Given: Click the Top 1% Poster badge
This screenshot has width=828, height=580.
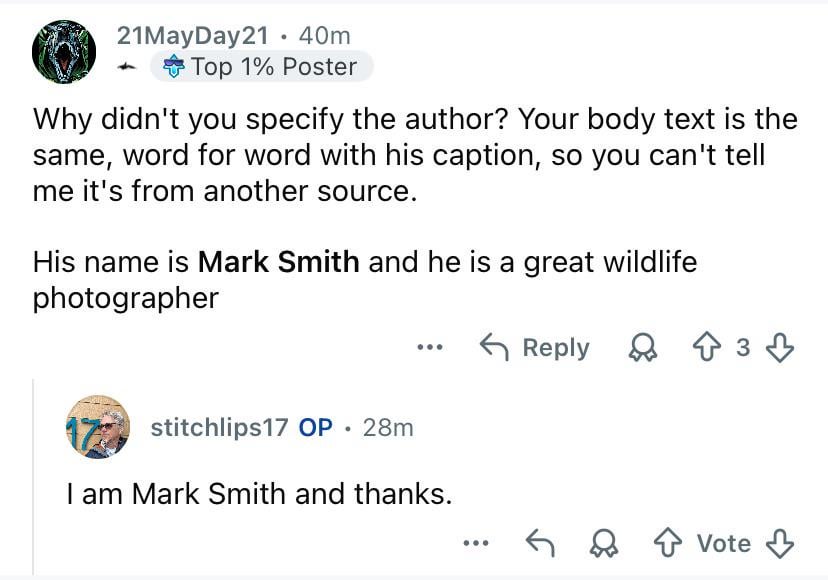Looking at the screenshot, I should click(x=261, y=67).
